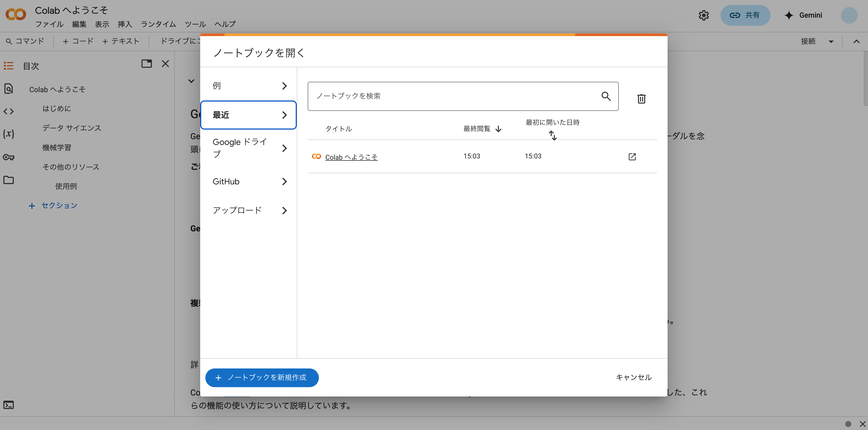Image resolution: width=868 pixels, height=430 pixels.
Task: Open the ランタイム menu
Action: click(x=158, y=24)
